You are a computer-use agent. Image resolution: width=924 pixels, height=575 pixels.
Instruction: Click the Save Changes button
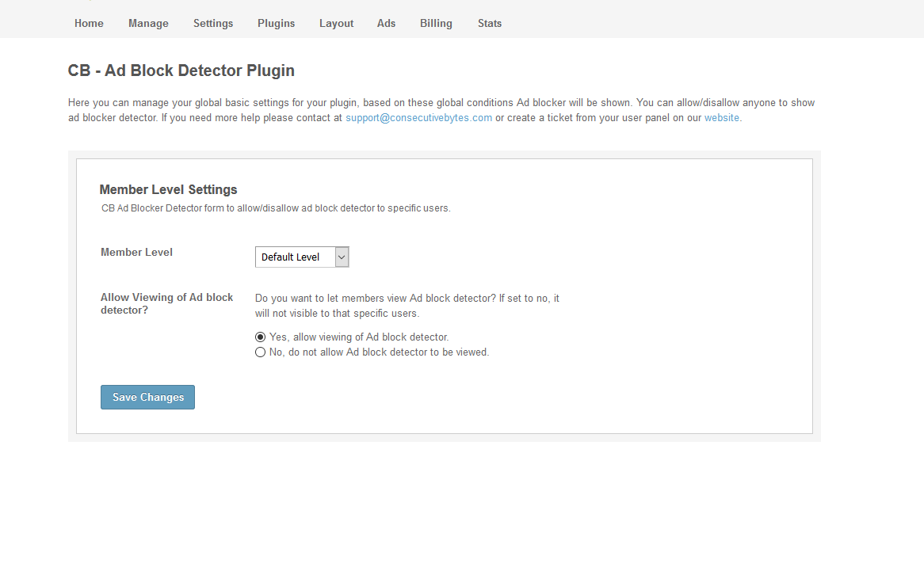pyautogui.click(x=147, y=398)
